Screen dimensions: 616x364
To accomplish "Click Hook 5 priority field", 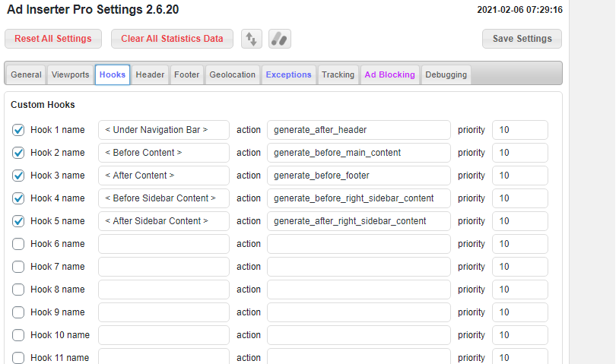I will (520, 221).
